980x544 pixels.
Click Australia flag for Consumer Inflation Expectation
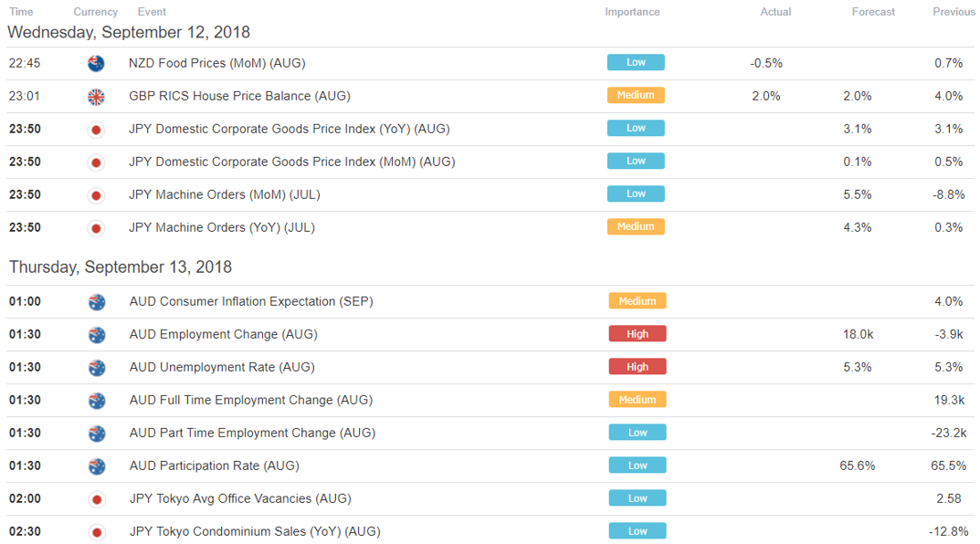97,302
